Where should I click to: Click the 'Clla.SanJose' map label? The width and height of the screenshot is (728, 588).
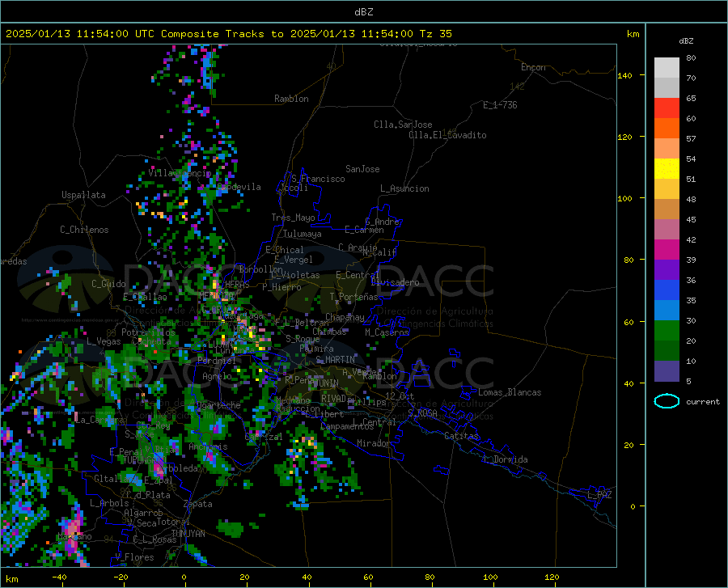point(403,125)
